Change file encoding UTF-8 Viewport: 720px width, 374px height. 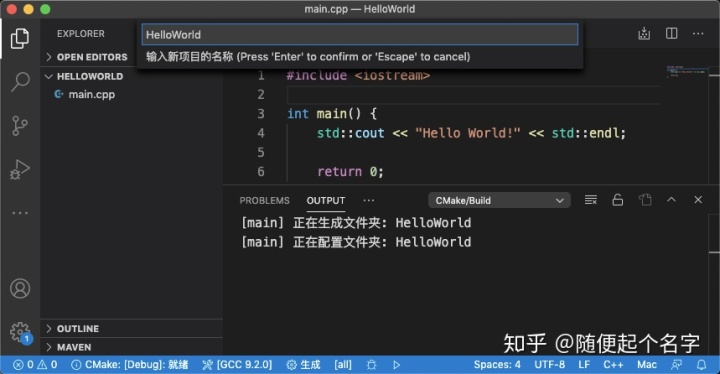click(550, 365)
